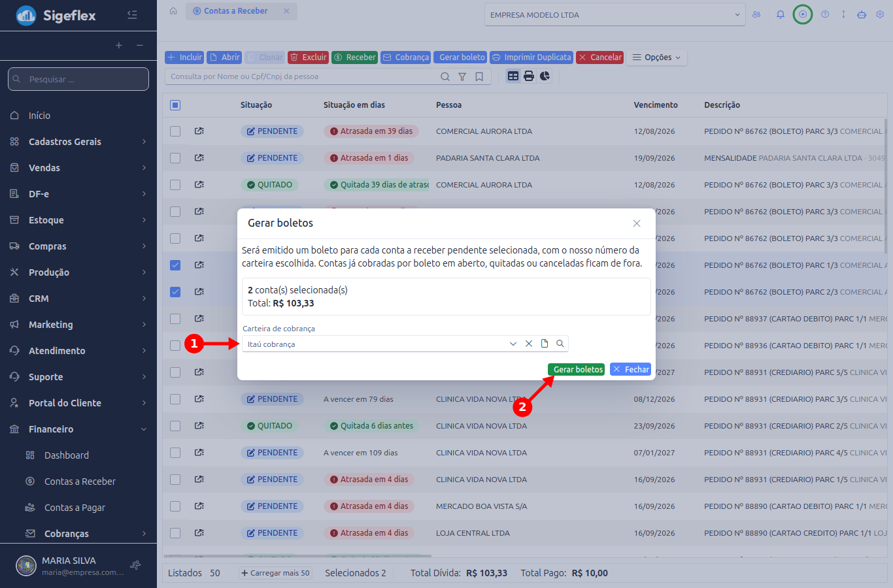
Task: Open the pie chart view icon
Action: [545, 76]
